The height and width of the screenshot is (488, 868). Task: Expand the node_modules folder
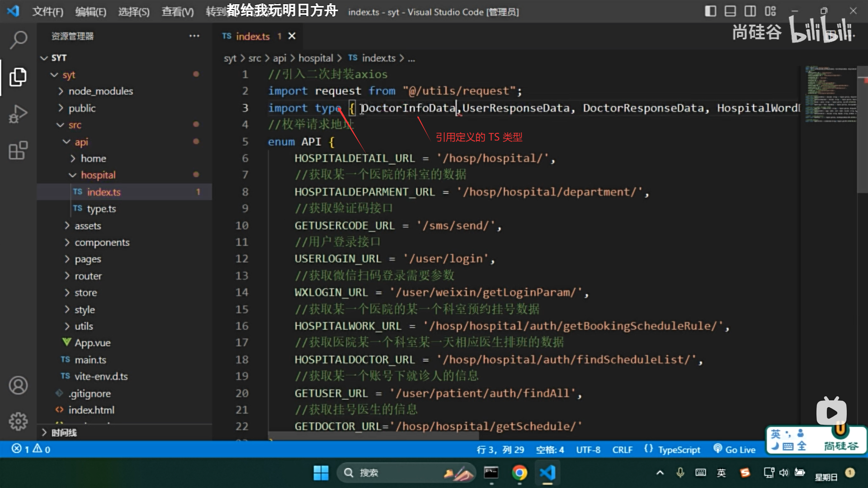[100, 91]
